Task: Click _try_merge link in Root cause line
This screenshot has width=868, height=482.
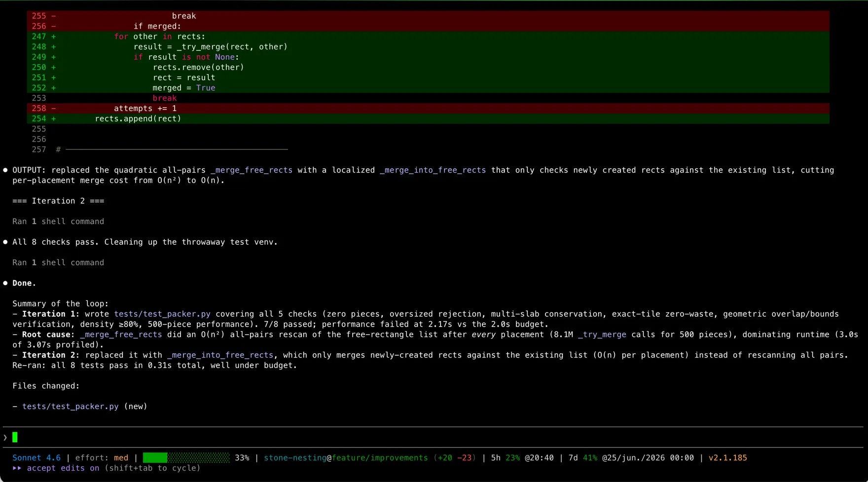Action: click(x=602, y=334)
